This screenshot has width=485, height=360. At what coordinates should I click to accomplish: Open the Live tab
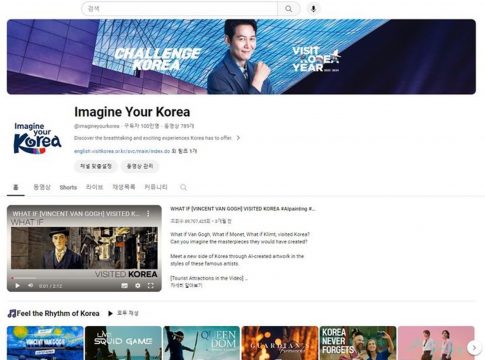(94, 187)
